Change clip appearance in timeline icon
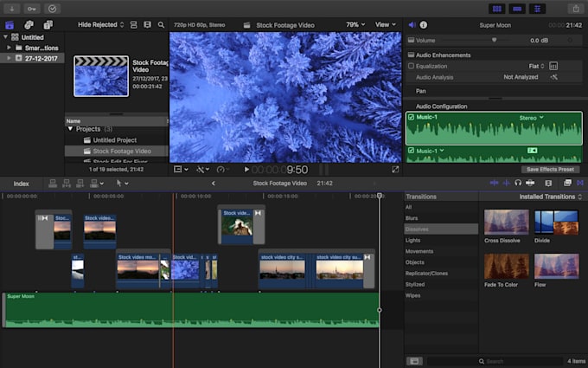This screenshot has height=368, width=588. (548, 183)
